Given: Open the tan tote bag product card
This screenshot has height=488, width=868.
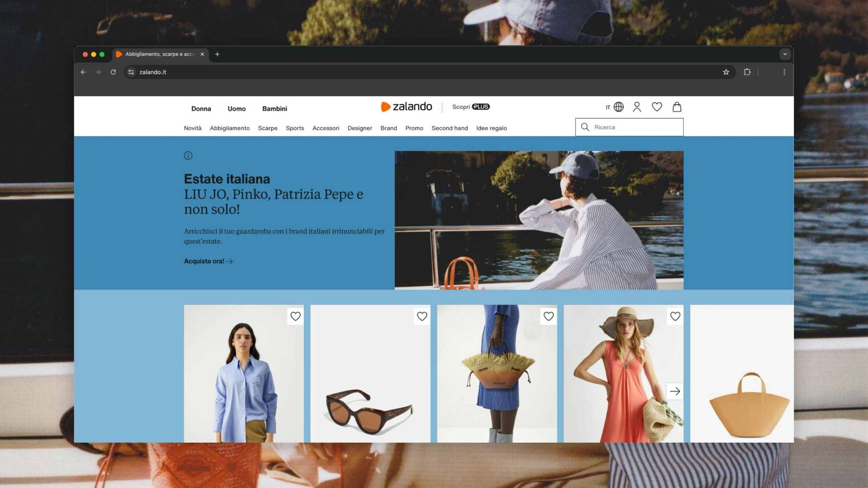Looking at the screenshot, I should (742, 373).
